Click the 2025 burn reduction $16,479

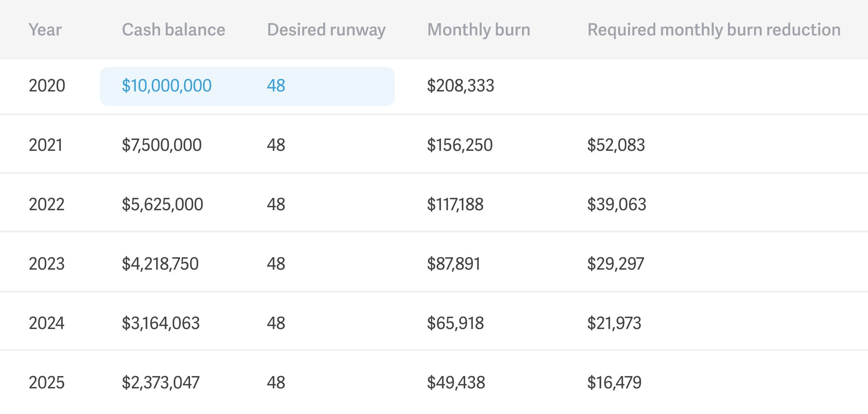pos(614,383)
